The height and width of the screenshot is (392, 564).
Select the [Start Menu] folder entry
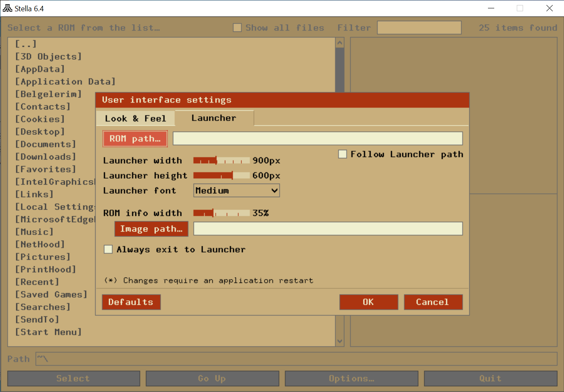point(48,332)
